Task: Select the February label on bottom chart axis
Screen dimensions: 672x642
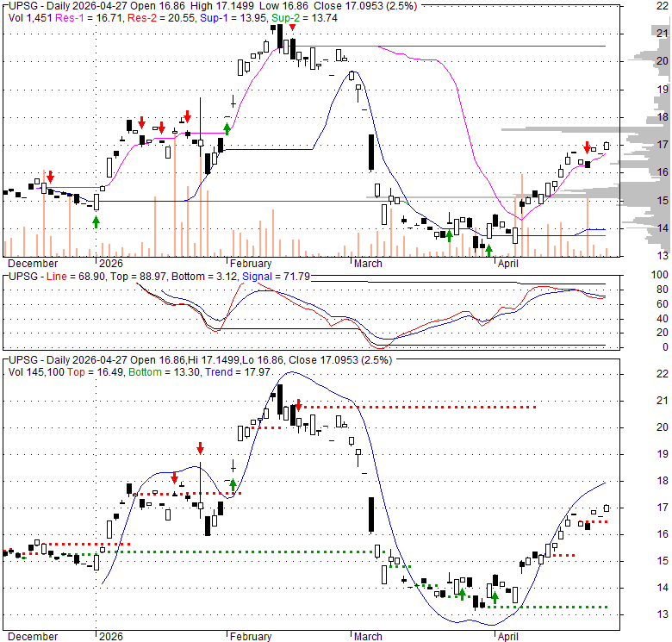Action: [x=250, y=637]
